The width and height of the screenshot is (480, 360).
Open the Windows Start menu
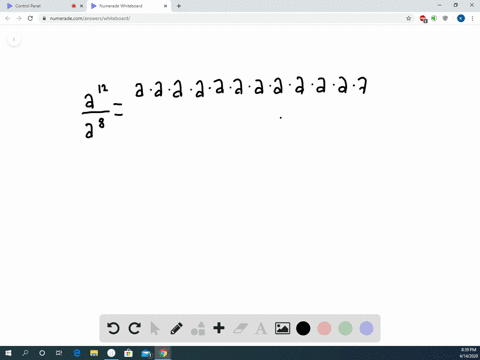click(8, 353)
